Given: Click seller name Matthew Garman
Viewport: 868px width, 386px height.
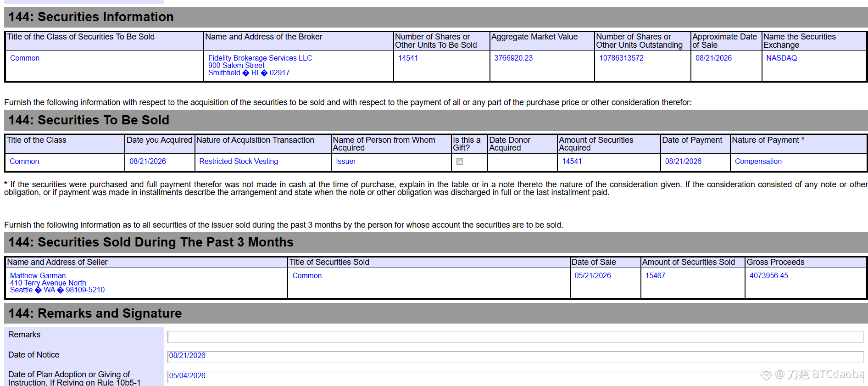Looking at the screenshot, I should (38, 275).
